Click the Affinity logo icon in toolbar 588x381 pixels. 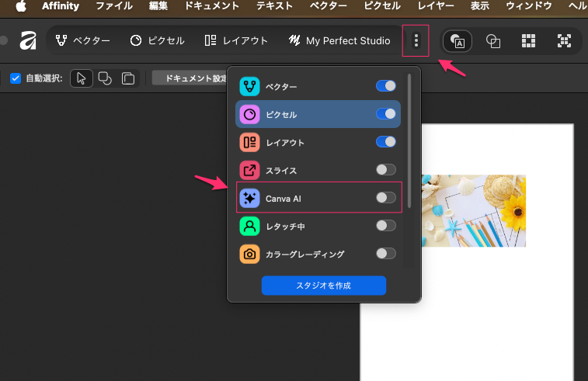pyautogui.click(x=29, y=41)
